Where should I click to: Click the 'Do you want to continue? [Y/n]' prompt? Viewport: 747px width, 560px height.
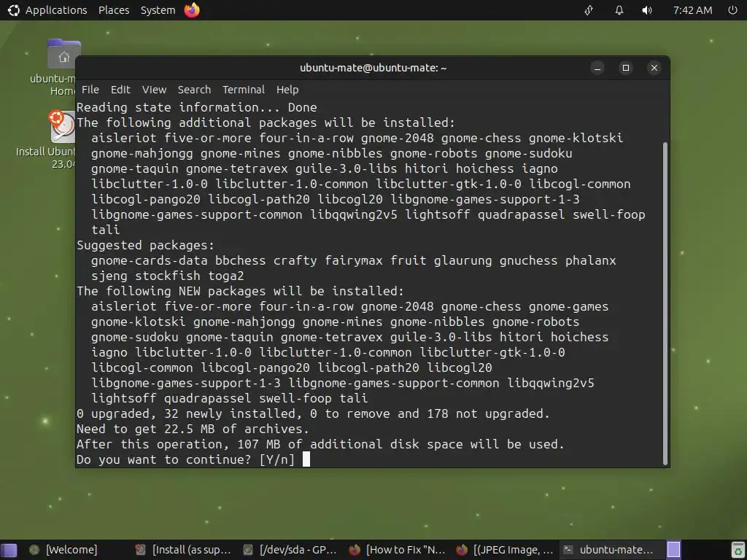tap(186, 459)
